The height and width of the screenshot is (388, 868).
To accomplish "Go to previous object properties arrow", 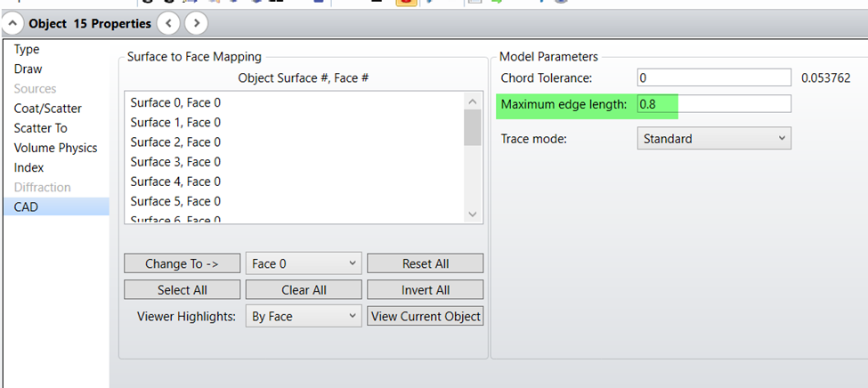I will tap(171, 23).
